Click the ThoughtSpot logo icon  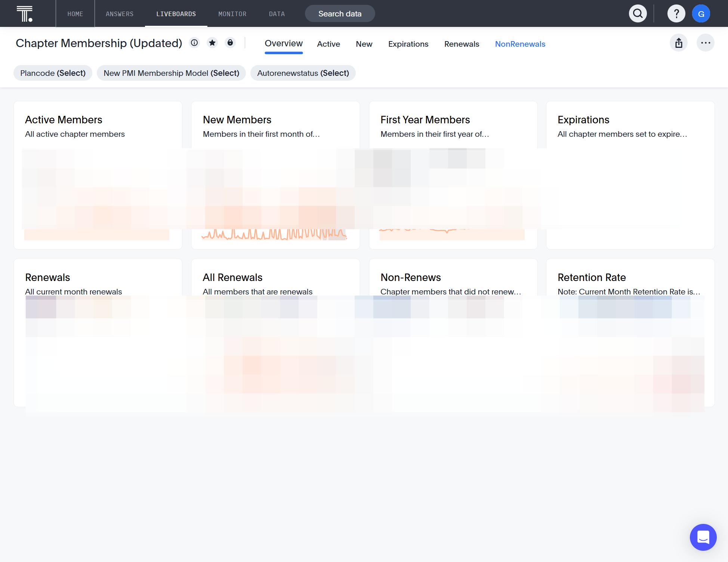point(25,14)
